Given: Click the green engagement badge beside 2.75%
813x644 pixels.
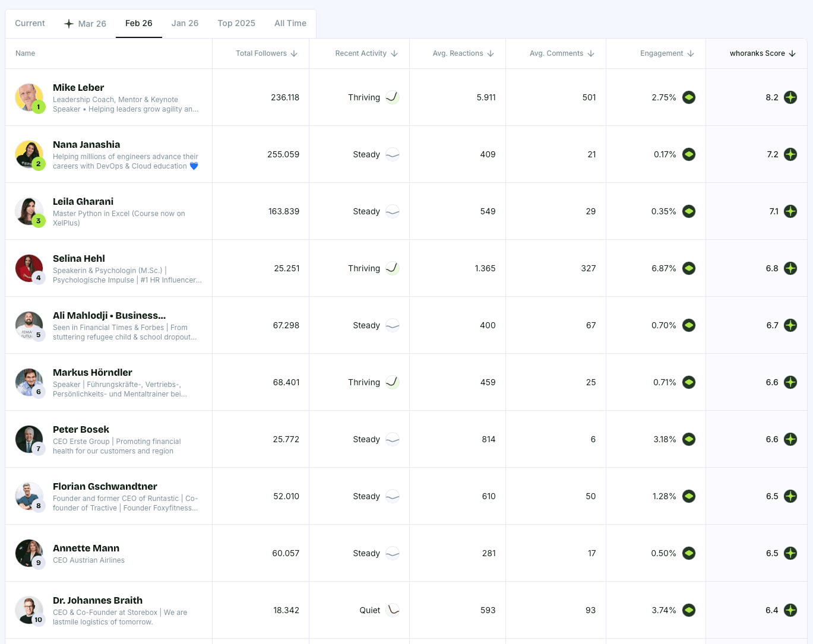Looking at the screenshot, I should (x=689, y=97).
